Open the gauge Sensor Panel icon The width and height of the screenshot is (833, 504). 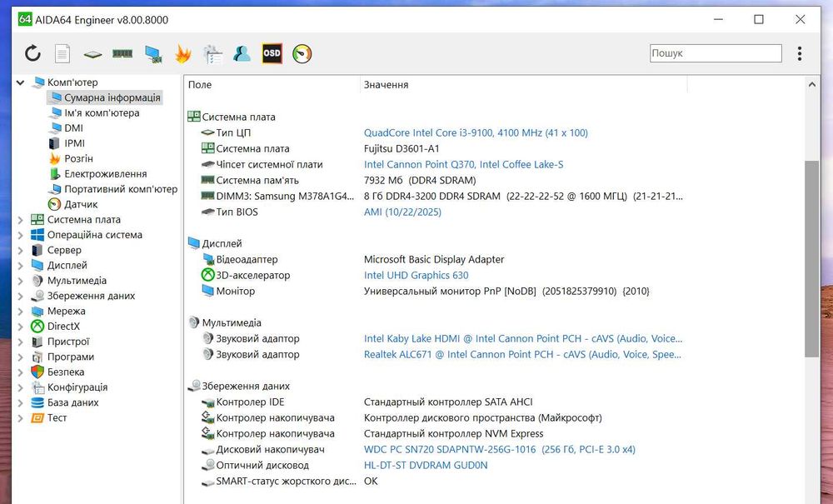point(302,53)
